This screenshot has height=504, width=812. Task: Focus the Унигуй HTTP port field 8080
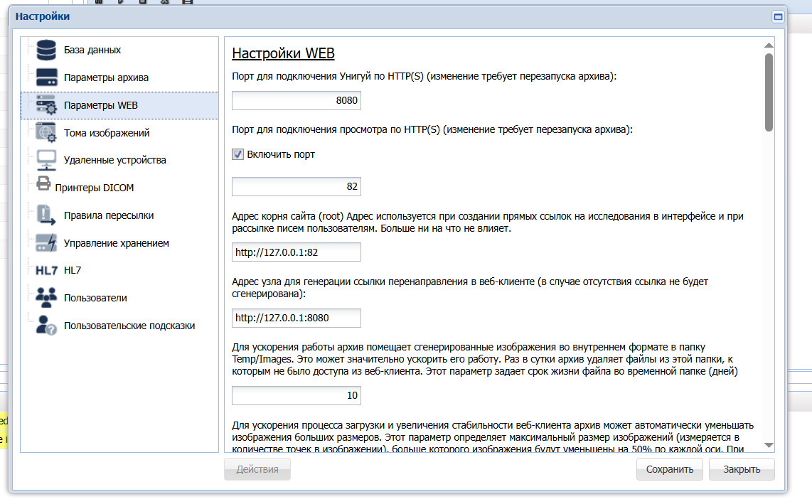click(297, 100)
